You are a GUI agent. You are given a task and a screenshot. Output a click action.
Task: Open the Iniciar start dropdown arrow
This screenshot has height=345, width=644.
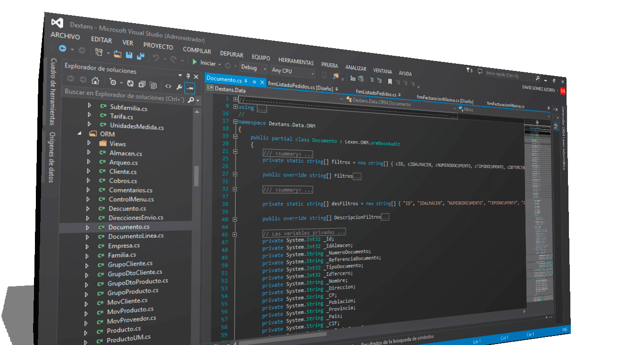point(219,64)
